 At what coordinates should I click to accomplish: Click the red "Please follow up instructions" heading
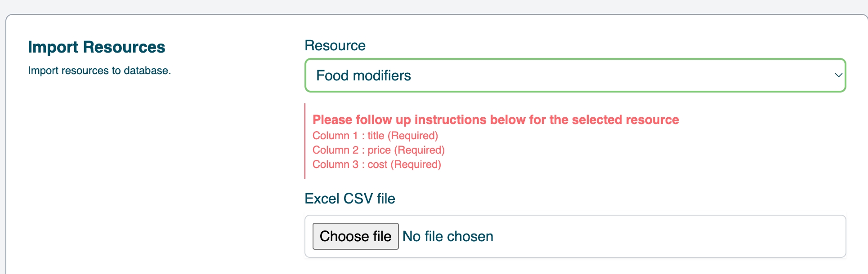pyautogui.click(x=495, y=119)
